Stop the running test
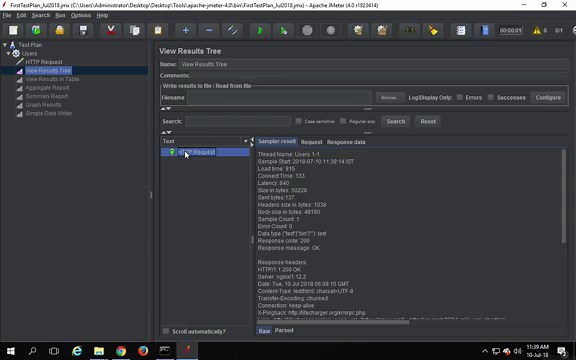This screenshot has height=360, width=576. click(x=307, y=30)
